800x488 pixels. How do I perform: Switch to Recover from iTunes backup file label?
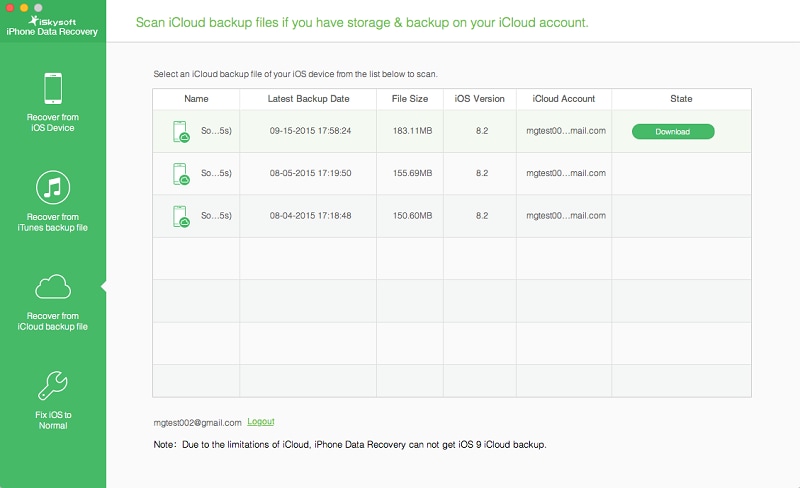click(53, 222)
